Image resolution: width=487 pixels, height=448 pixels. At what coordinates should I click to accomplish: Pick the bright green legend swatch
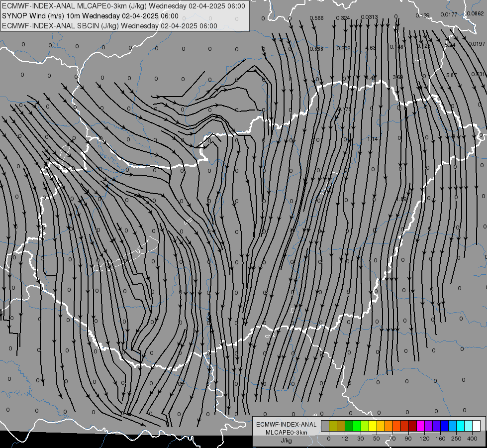click(357, 426)
